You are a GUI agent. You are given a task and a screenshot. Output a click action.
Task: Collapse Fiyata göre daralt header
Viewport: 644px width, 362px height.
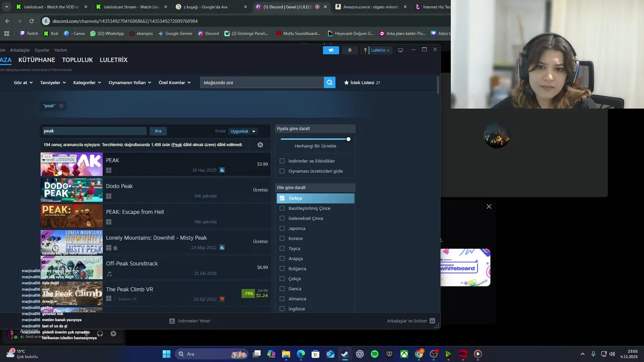click(x=315, y=129)
